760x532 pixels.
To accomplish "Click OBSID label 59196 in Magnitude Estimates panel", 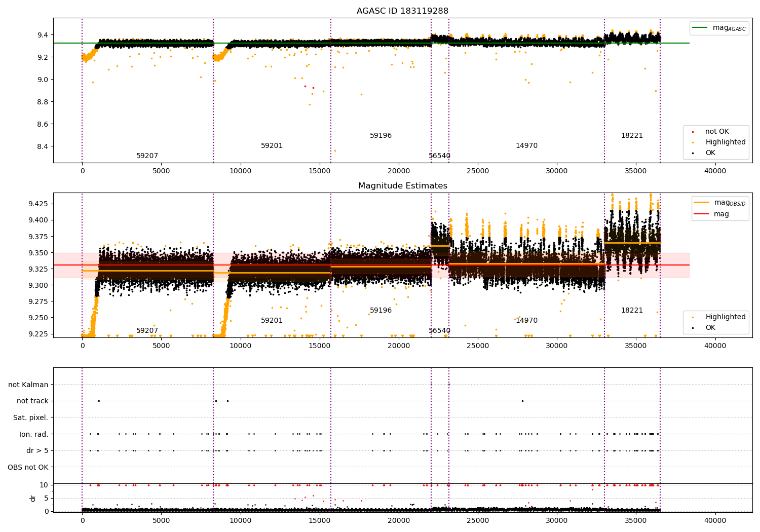I will 381,311.
